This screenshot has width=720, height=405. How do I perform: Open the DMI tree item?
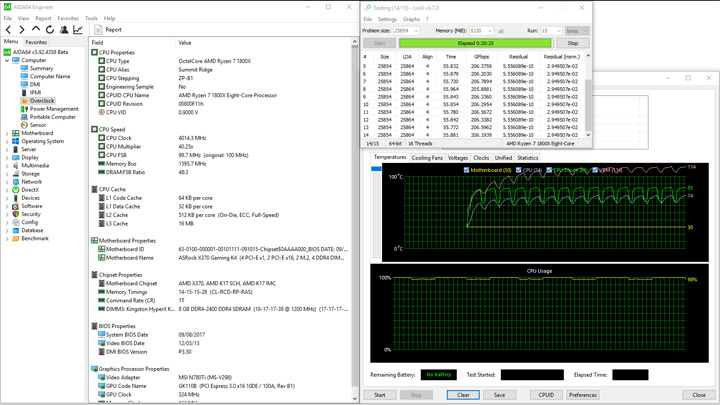(35, 84)
